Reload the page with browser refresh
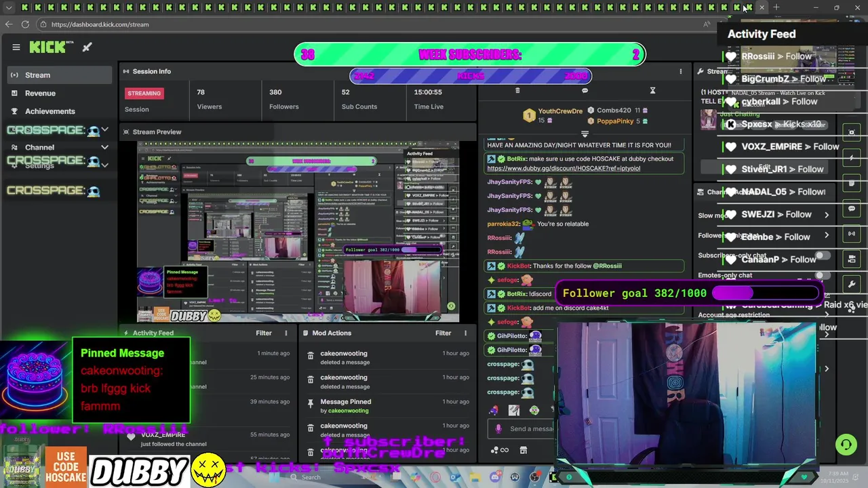 (x=25, y=24)
